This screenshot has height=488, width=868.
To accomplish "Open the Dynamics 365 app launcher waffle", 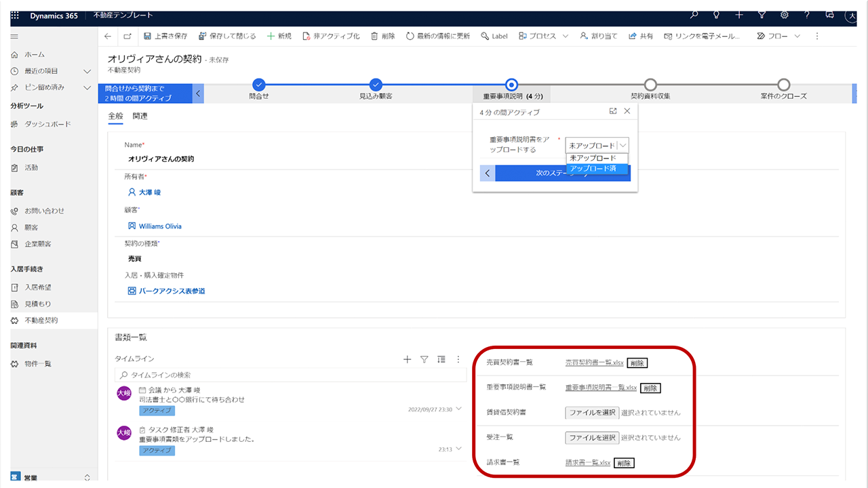I will pos(15,15).
